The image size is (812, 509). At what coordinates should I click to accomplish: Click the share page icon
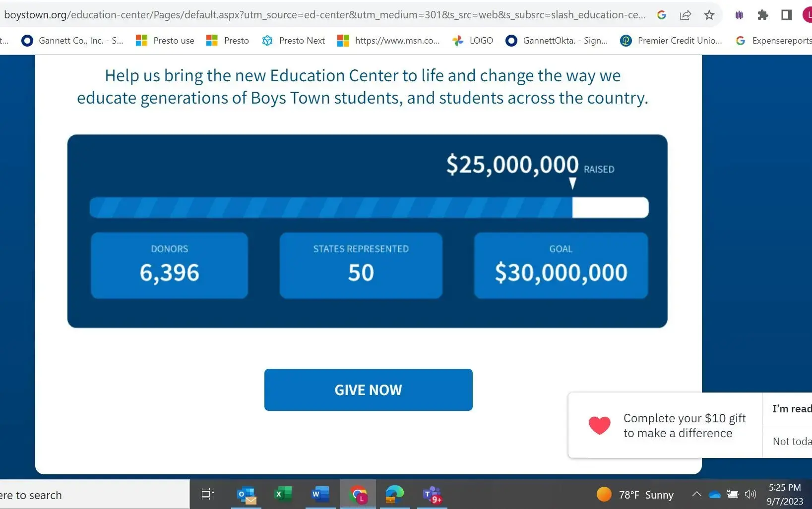[686, 15]
